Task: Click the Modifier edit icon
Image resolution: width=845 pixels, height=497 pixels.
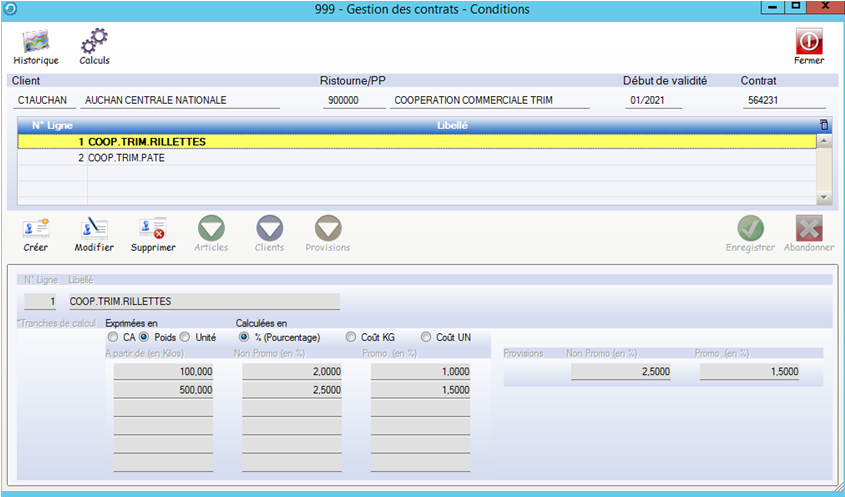Action: tap(94, 230)
